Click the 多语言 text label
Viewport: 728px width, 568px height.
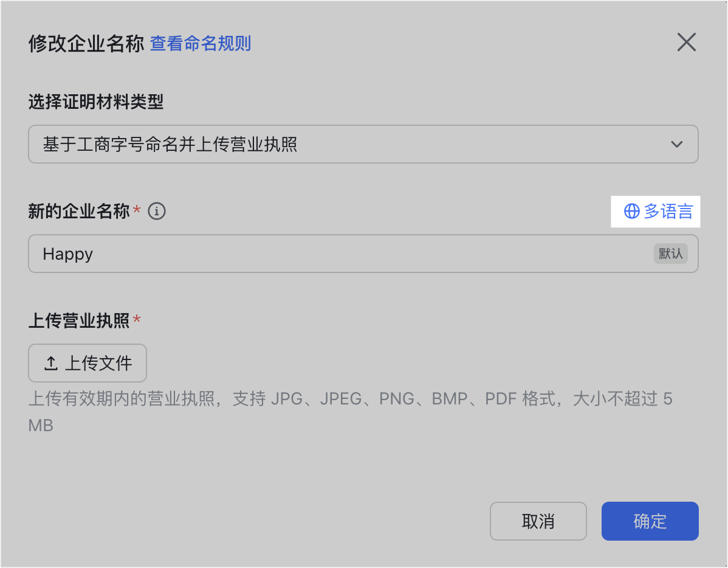coord(668,212)
